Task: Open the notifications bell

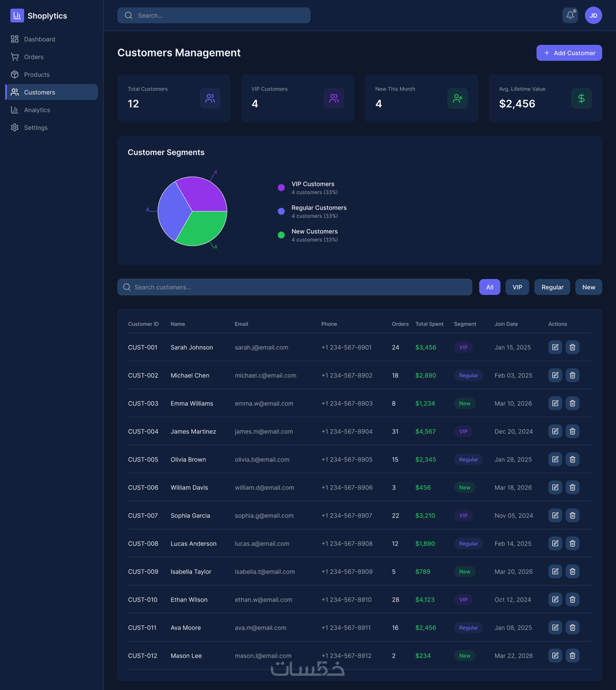Action: 570,16
